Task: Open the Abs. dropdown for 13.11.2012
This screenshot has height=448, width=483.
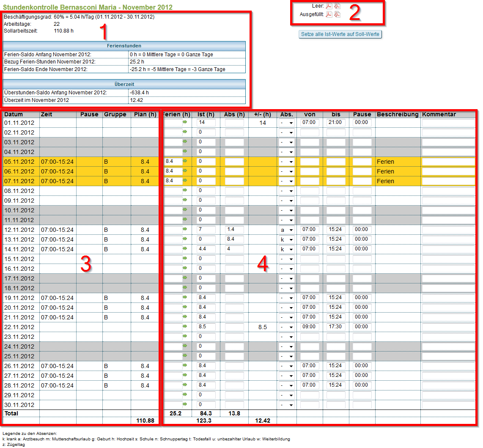Action: coord(286,239)
